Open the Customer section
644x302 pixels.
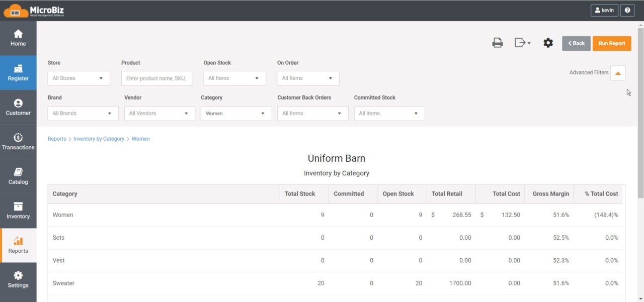[x=18, y=107]
